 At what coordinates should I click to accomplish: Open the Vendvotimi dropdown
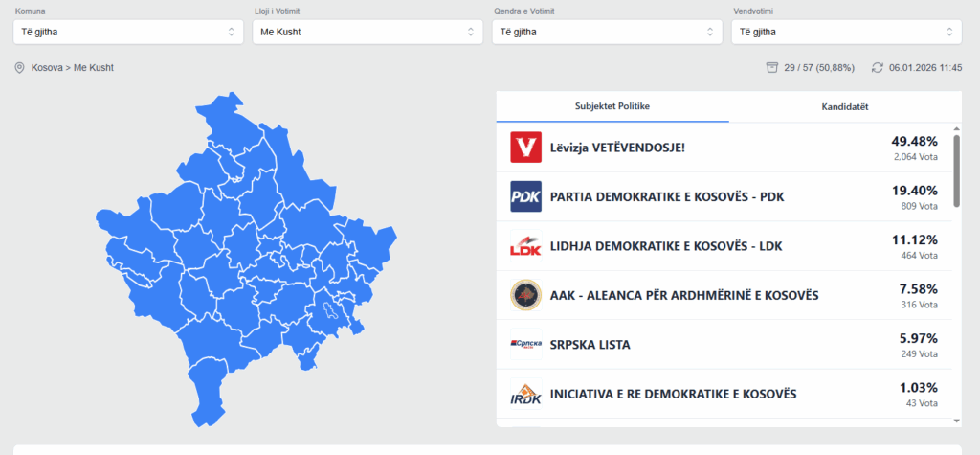coord(846,32)
